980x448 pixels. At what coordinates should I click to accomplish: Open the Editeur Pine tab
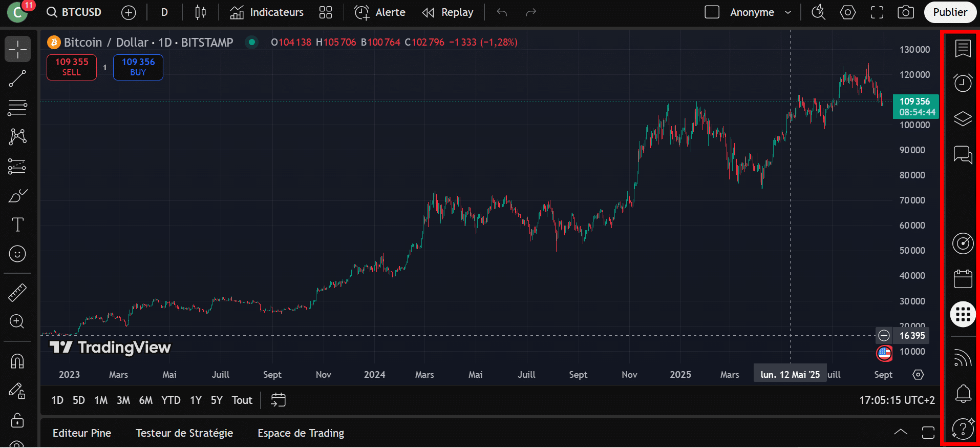coord(82,433)
